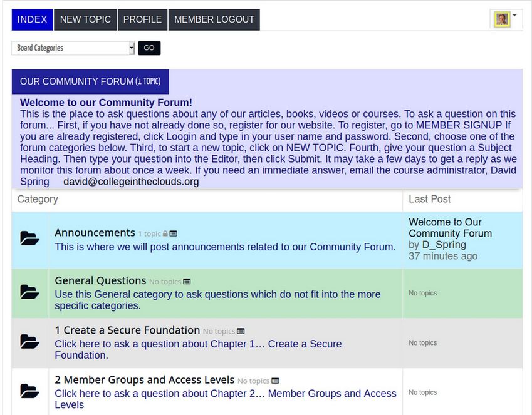Image resolution: width=532 pixels, height=415 pixels.
Task: Click the Member Groups and Access Levels folder icon
Action: tap(29, 391)
